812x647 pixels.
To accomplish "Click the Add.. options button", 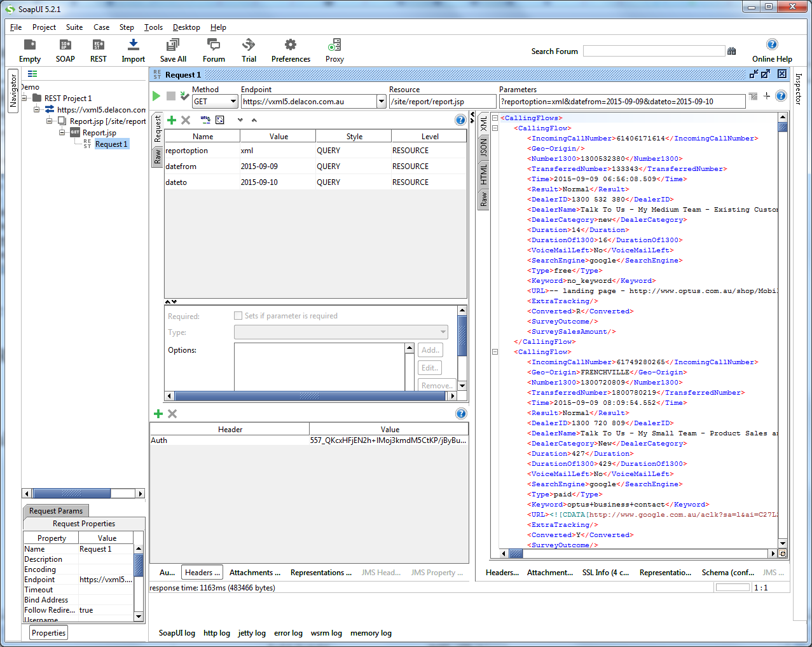I will [x=430, y=350].
